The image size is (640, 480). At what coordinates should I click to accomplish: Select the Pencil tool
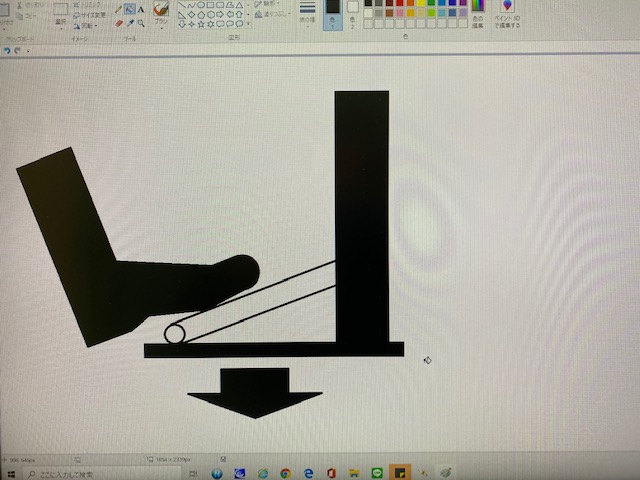point(118,9)
